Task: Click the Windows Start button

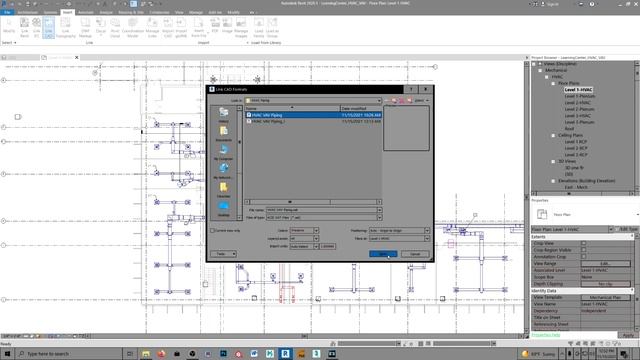Action: coord(7,353)
